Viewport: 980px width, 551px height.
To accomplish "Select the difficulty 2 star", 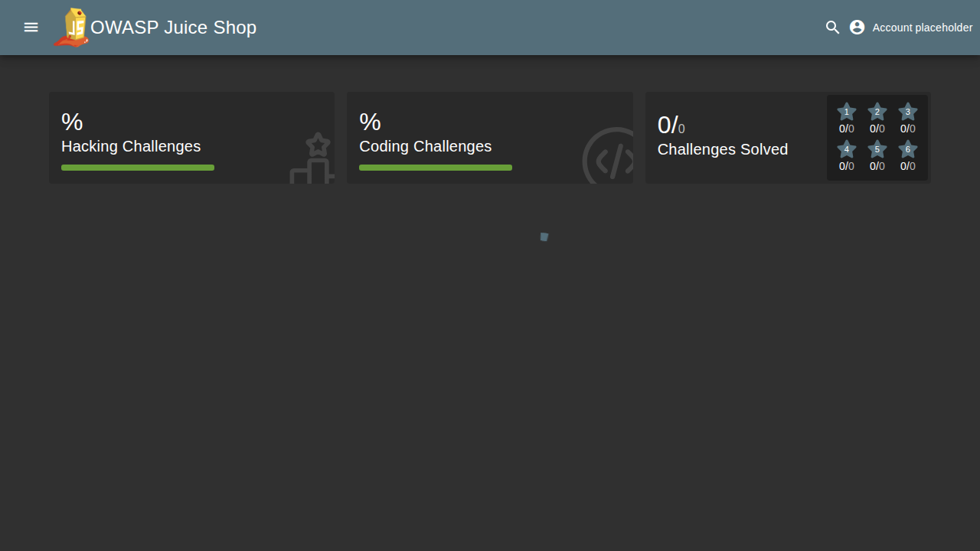I will pyautogui.click(x=877, y=112).
